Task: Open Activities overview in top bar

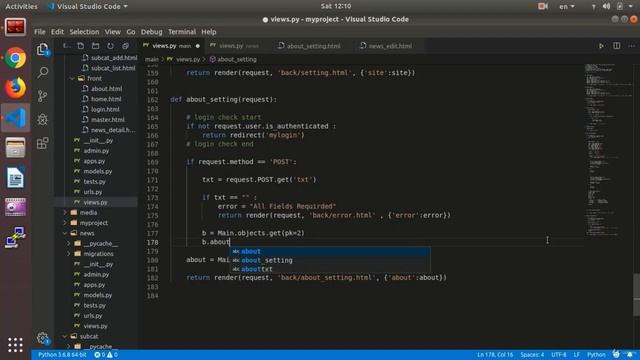Action: (21, 6)
